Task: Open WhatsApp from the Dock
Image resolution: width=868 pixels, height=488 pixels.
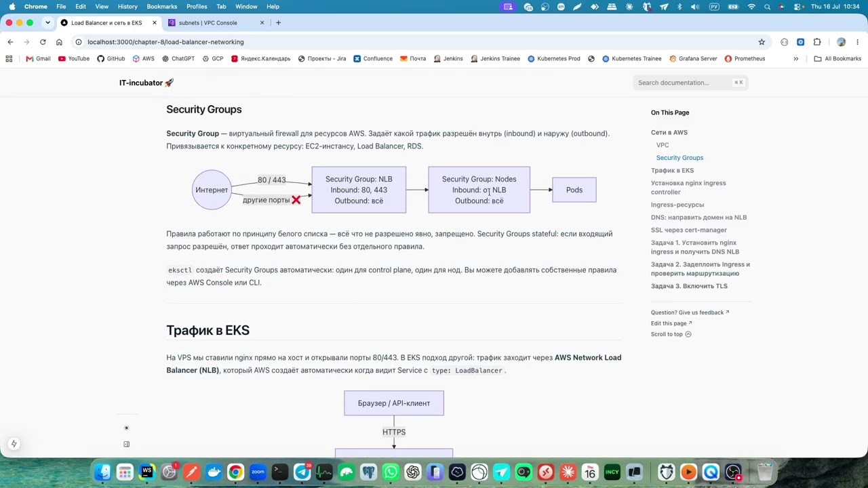Action: coord(391,472)
